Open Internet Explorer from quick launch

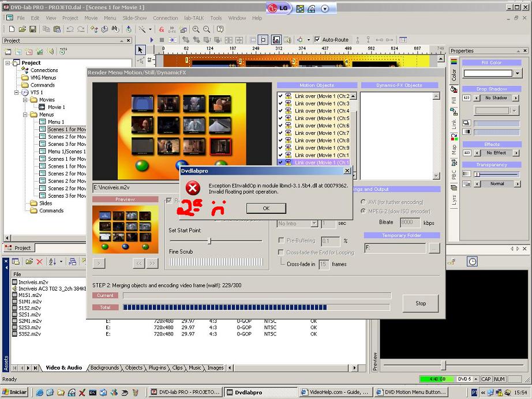point(40,393)
